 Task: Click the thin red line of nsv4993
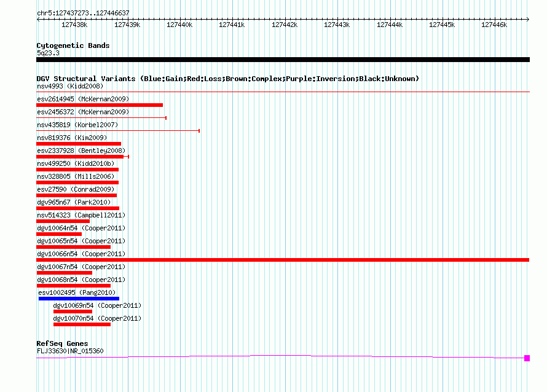pyautogui.click(x=283, y=92)
